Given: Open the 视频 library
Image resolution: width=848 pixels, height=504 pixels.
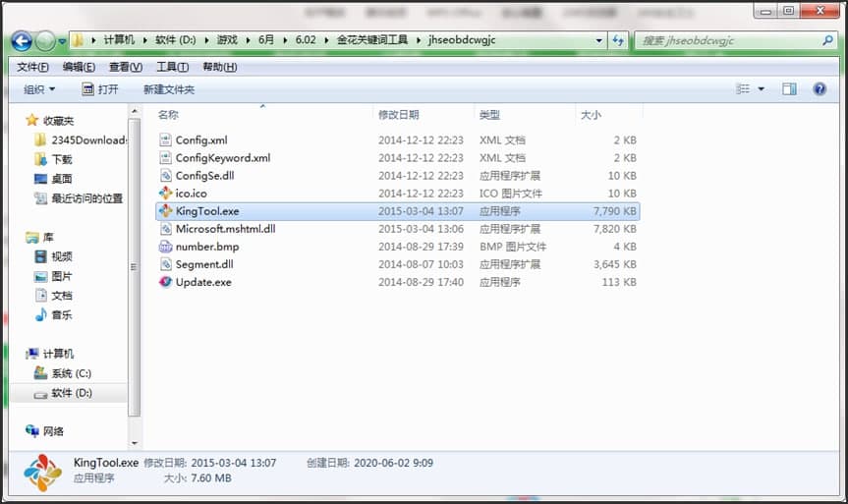Looking at the screenshot, I should coord(53,256).
